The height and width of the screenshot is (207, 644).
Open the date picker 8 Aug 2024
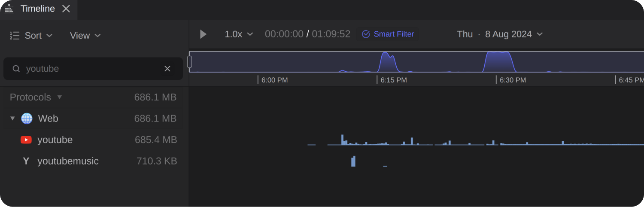click(514, 34)
